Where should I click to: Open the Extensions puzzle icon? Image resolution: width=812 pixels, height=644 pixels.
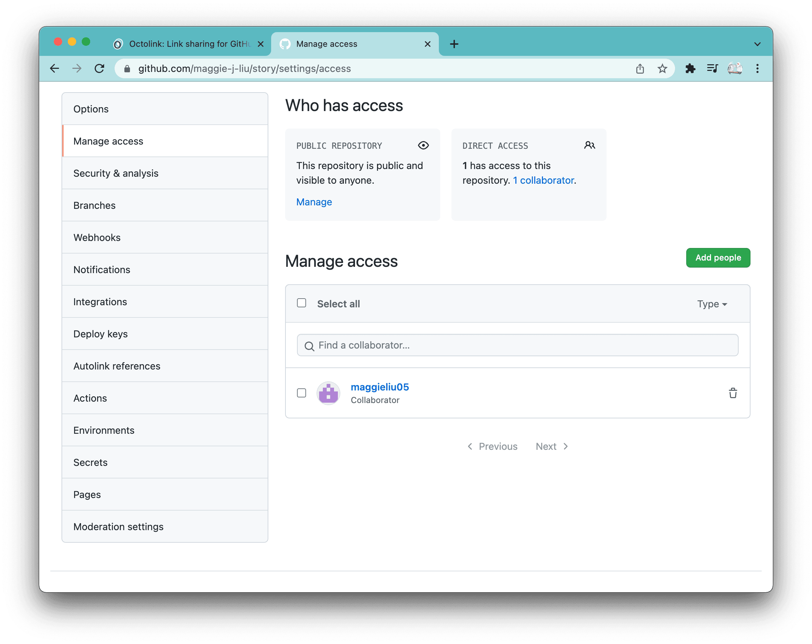(x=690, y=68)
